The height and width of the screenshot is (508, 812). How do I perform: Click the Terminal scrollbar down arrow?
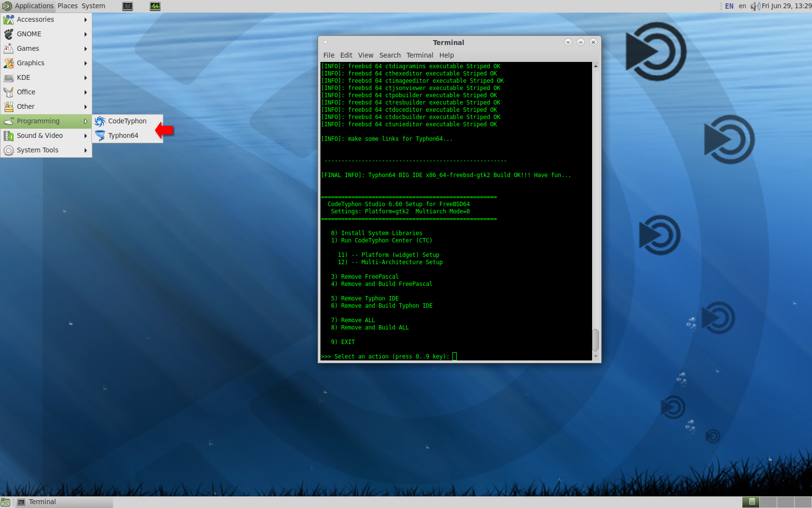595,357
